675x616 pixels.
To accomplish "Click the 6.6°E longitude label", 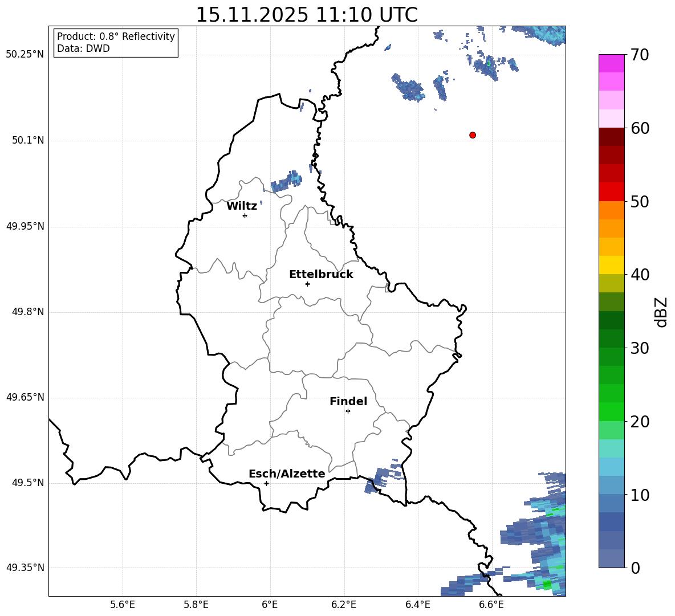I will click(491, 605).
